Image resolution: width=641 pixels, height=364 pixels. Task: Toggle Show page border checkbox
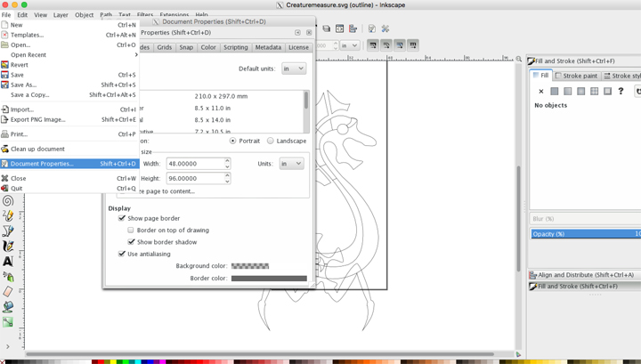pos(122,218)
